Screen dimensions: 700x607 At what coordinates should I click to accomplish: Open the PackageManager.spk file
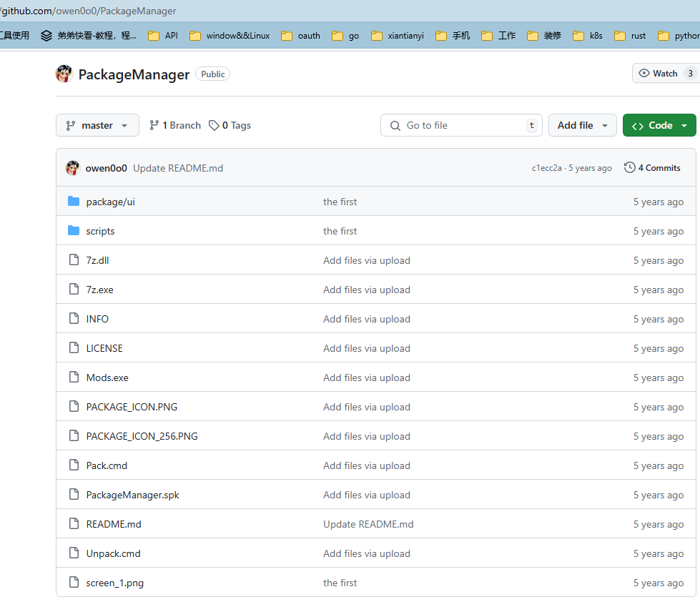132,495
